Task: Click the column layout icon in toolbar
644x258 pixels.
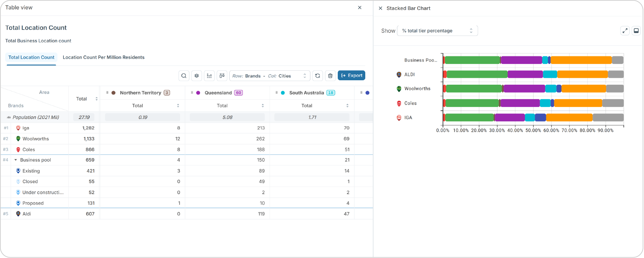Action: [x=222, y=76]
